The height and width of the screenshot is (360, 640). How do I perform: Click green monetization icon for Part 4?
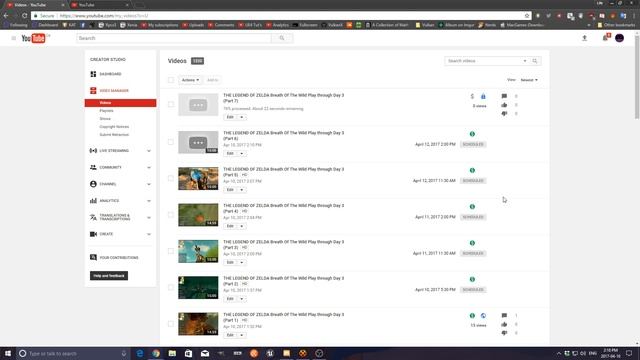click(472, 207)
